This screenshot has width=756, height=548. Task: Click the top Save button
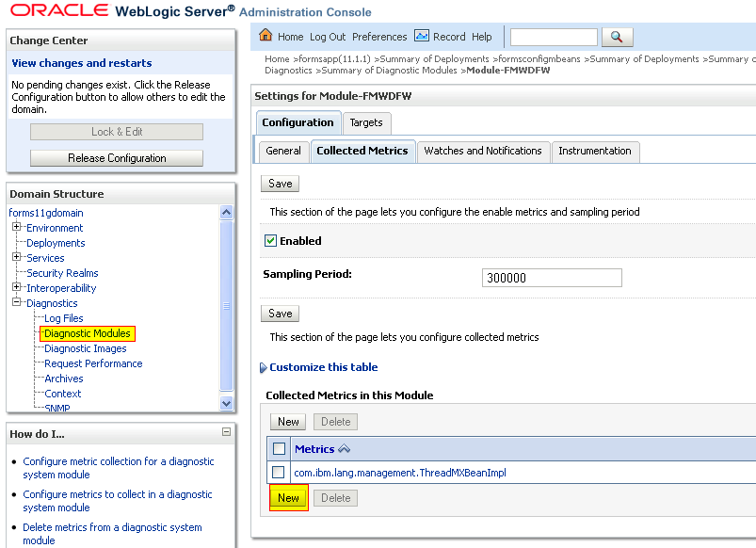281,184
